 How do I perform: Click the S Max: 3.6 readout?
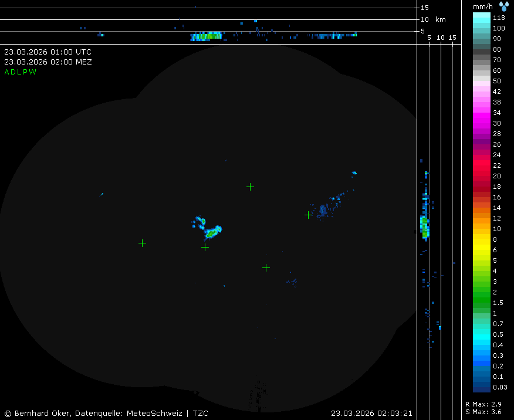pos(483,412)
